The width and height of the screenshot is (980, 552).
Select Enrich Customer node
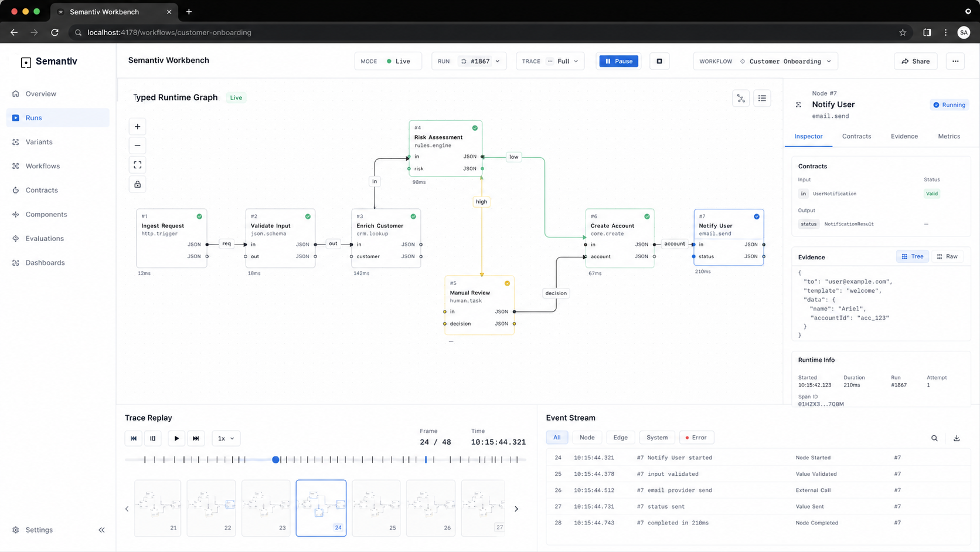pyautogui.click(x=386, y=238)
